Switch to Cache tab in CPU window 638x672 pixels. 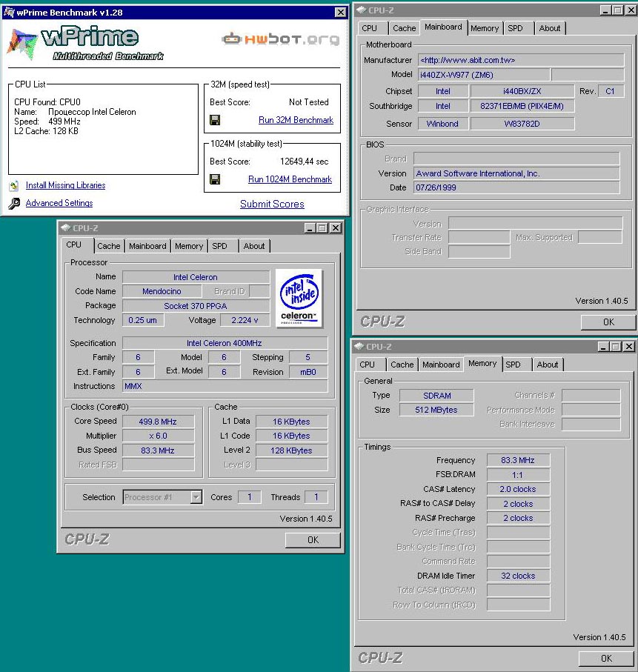(108, 246)
